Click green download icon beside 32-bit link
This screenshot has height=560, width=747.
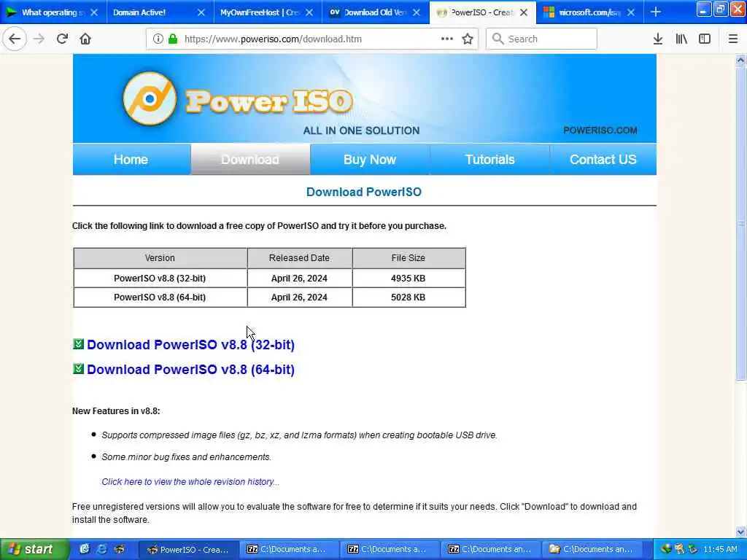tap(79, 344)
